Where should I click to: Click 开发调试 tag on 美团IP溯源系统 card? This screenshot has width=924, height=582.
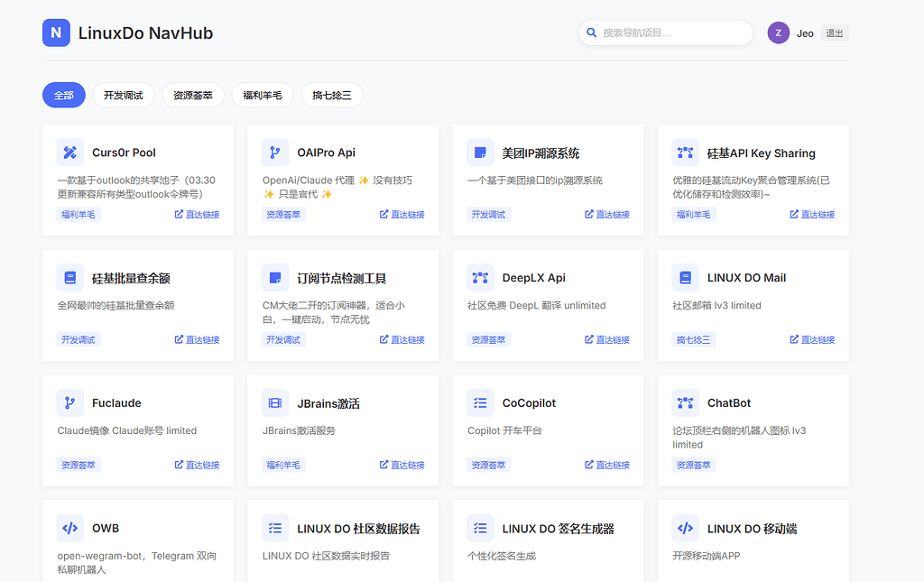[x=488, y=215]
